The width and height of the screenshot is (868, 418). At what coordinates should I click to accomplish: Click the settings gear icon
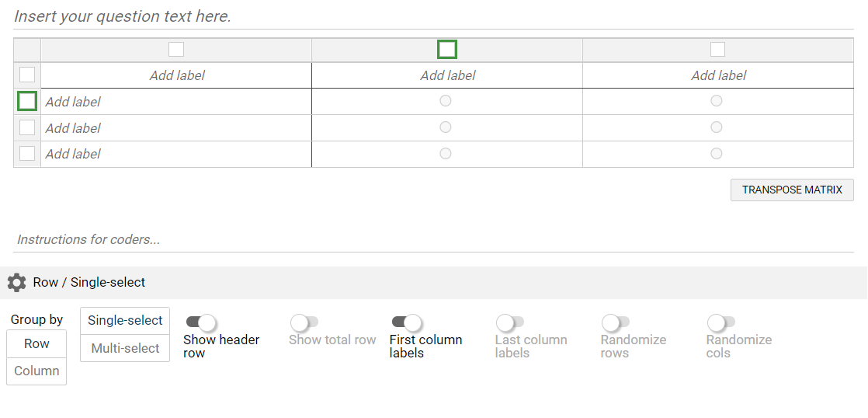point(16,283)
